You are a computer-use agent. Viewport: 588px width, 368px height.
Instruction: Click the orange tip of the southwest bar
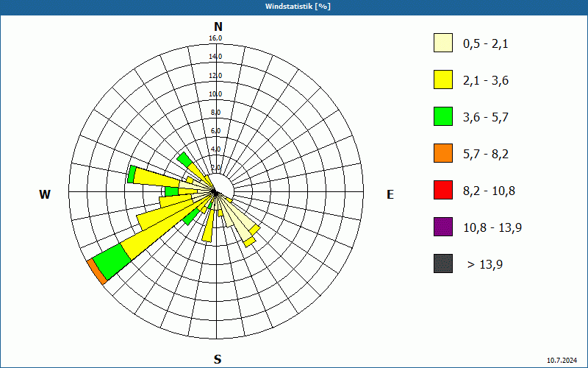[x=97, y=272]
